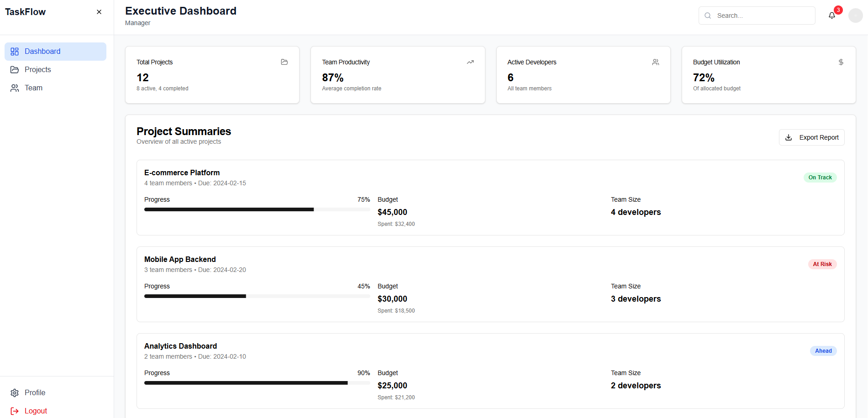Click the download icon on Export Report button
This screenshot has width=868, height=418.
[x=789, y=137]
